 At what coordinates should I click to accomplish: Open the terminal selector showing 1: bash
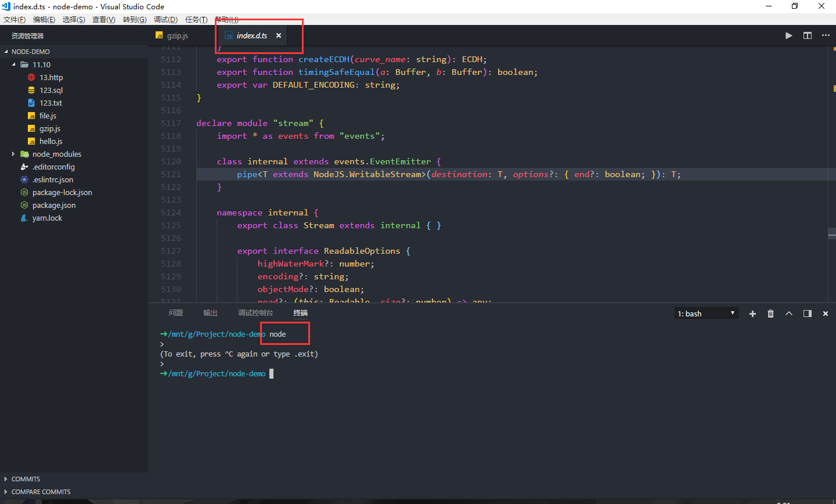(706, 313)
